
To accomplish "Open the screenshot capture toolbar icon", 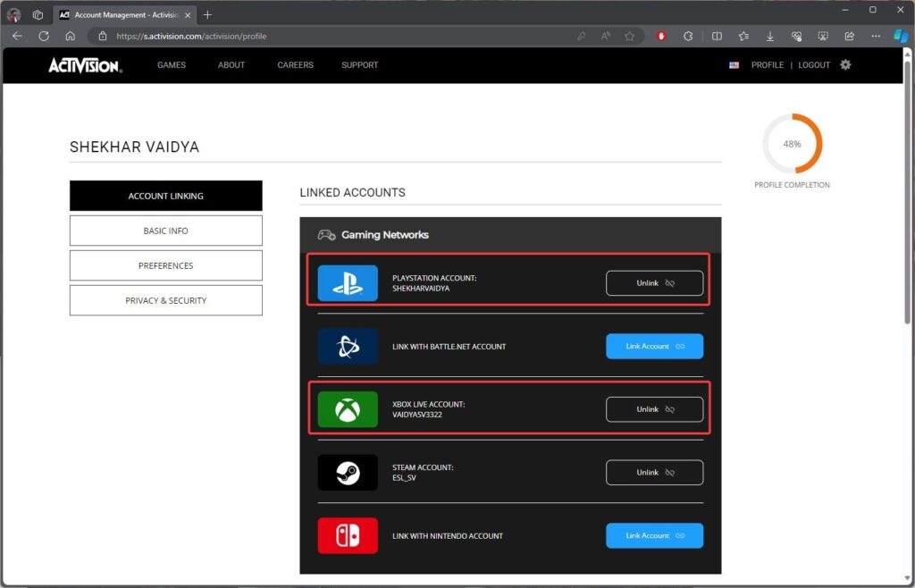I will (823, 36).
